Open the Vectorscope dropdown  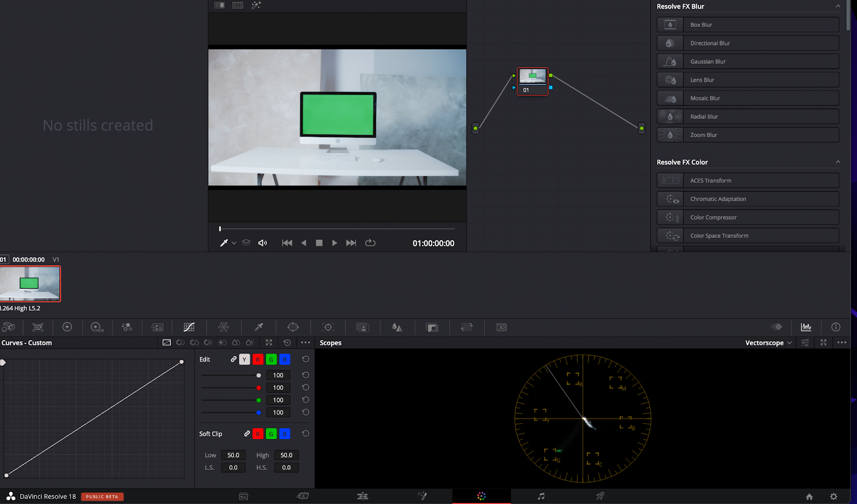pyautogui.click(x=768, y=343)
